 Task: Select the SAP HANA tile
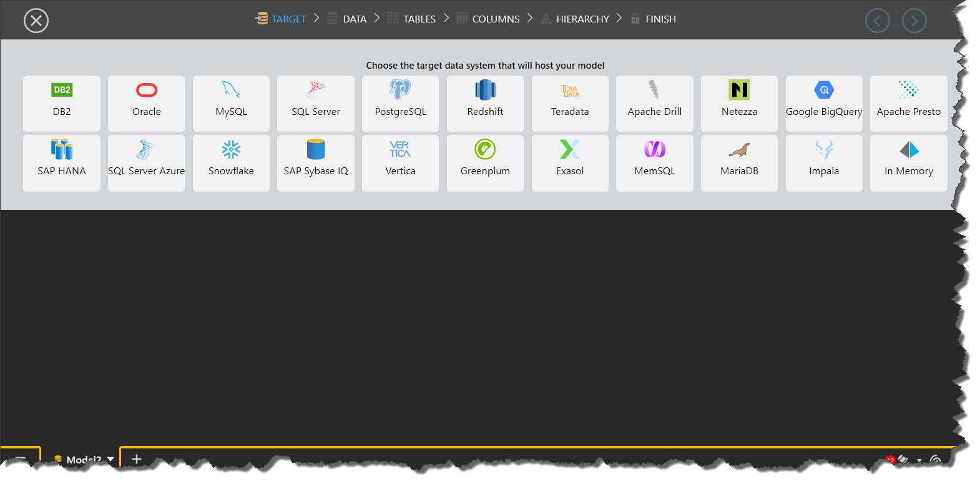(62, 162)
